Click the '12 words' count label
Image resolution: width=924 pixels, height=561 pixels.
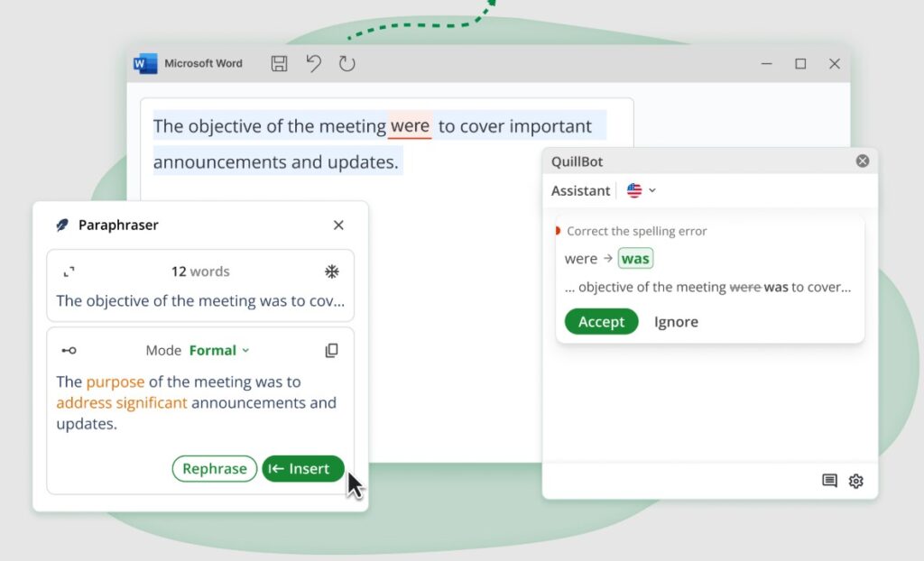click(200, 271)
